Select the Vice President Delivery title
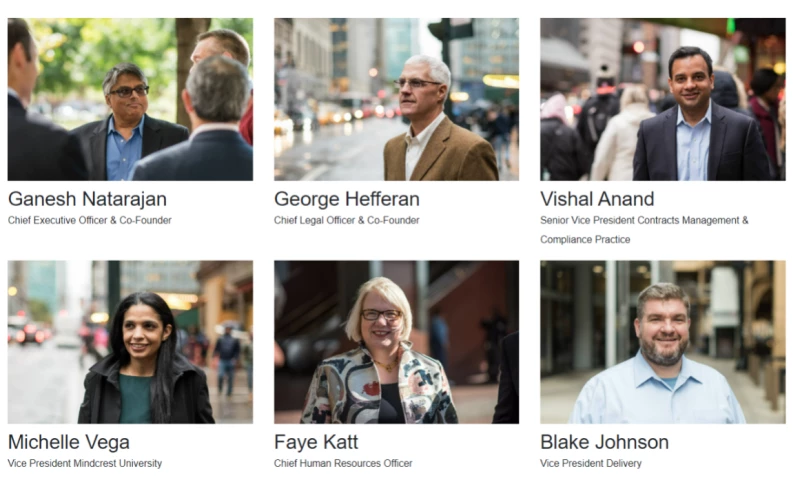Image resolution: width=800 pixels, height=480 pixels. click(591, 463)
